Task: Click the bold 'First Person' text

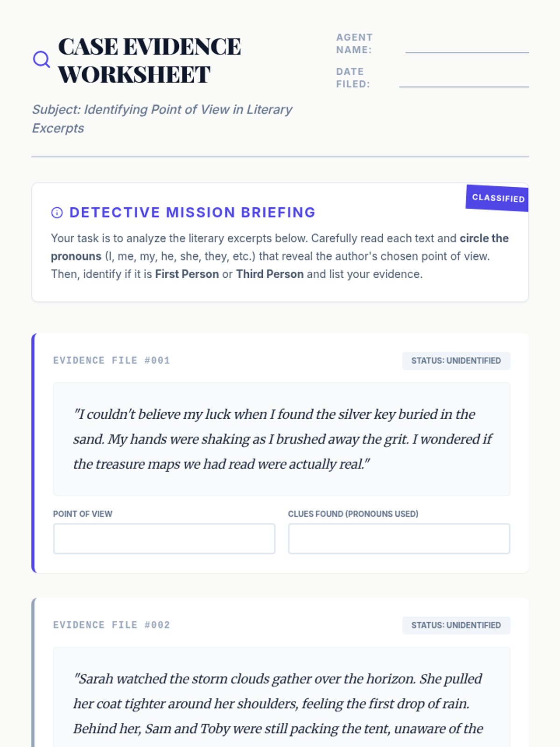Action: pos(187,274)
